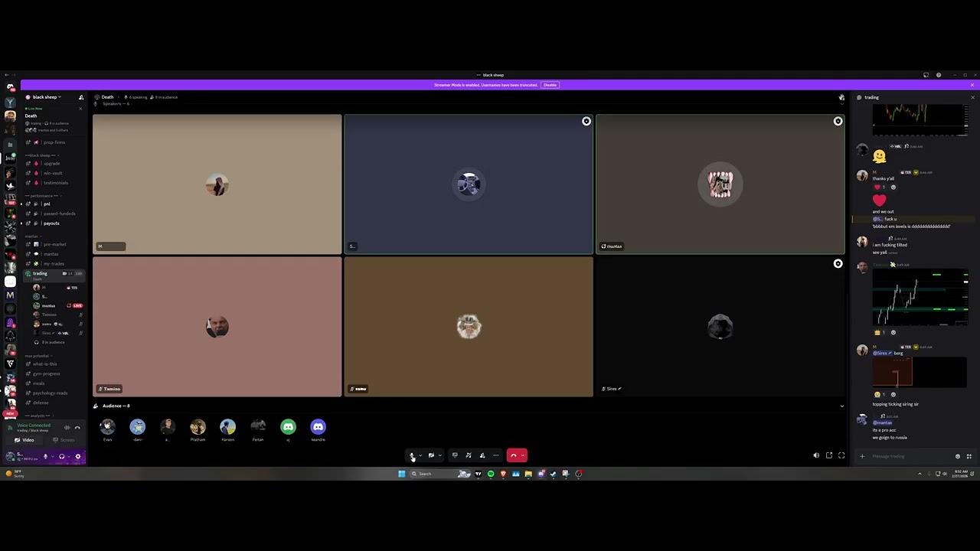Click the red disconnect call button
Screen dimensions: 980x551
(x=514, y=455)
